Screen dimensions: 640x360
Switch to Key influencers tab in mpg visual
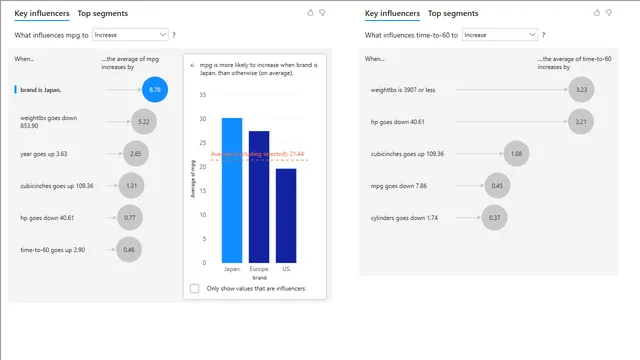pyautogui.click(x=42, y=13)
